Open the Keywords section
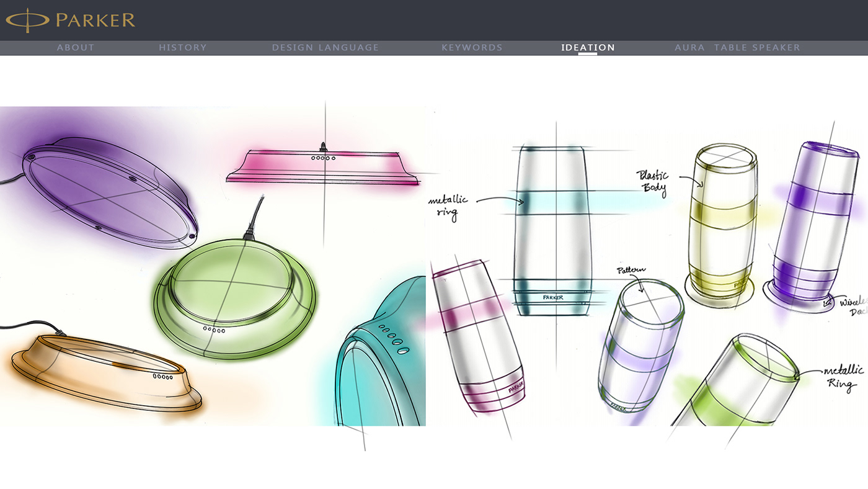This screenshot has height=489, width=868. (472, 48)
